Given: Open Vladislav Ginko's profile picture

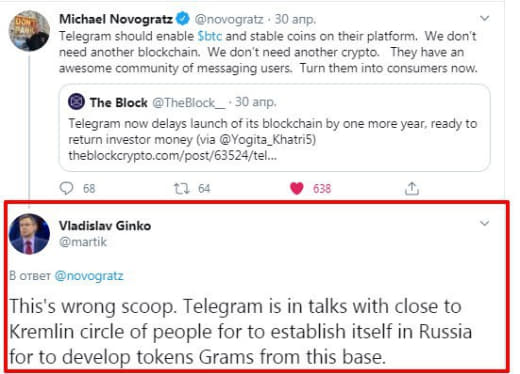Looking at the screenshot, I should (29, 234).
